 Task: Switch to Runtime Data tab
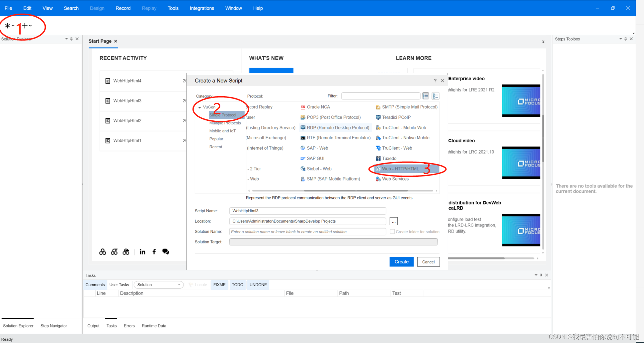click(154, 326)
